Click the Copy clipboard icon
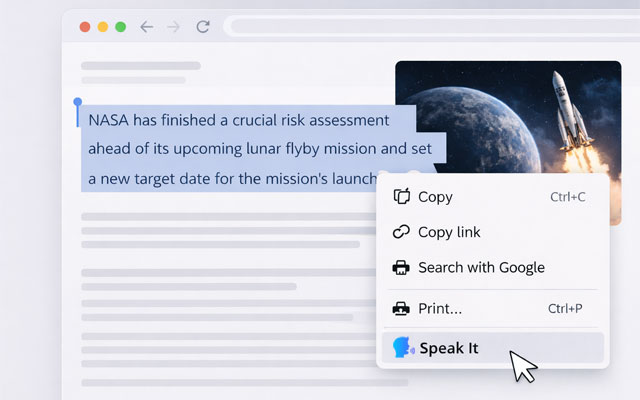This screenshot has height=400, width=640. 402,196
